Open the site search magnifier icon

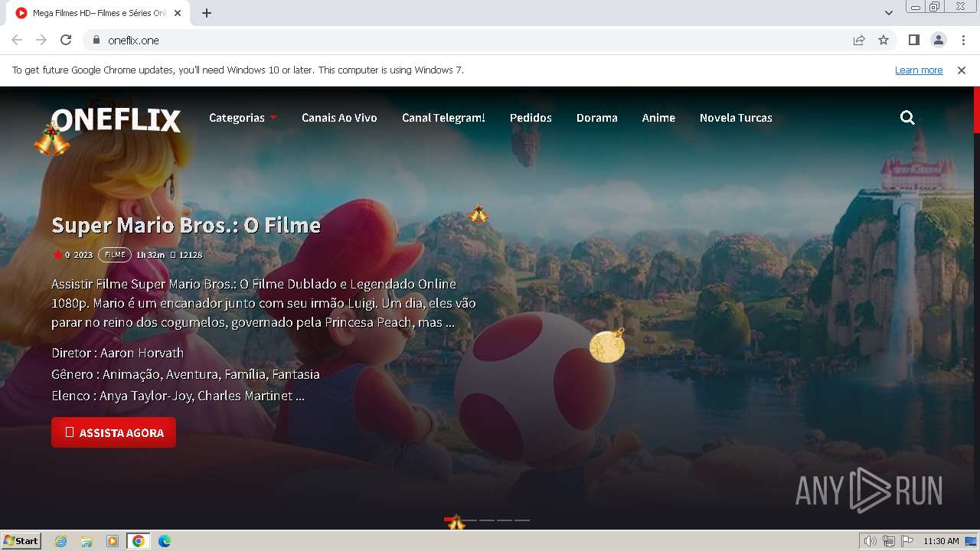pos(907,118)
